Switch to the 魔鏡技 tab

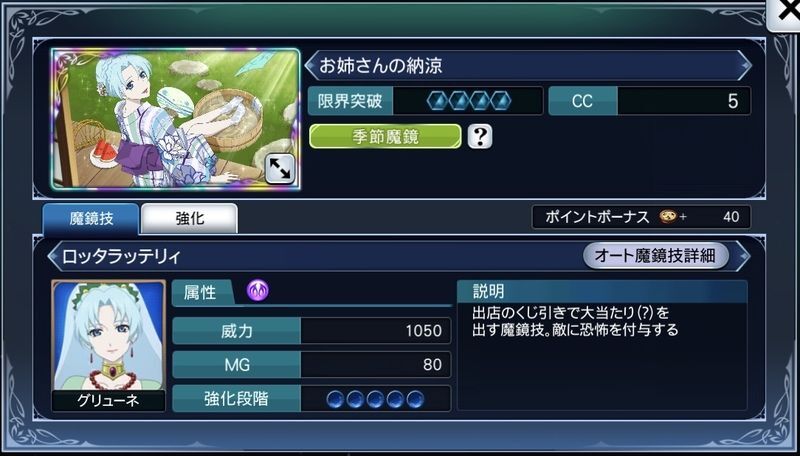91,219
